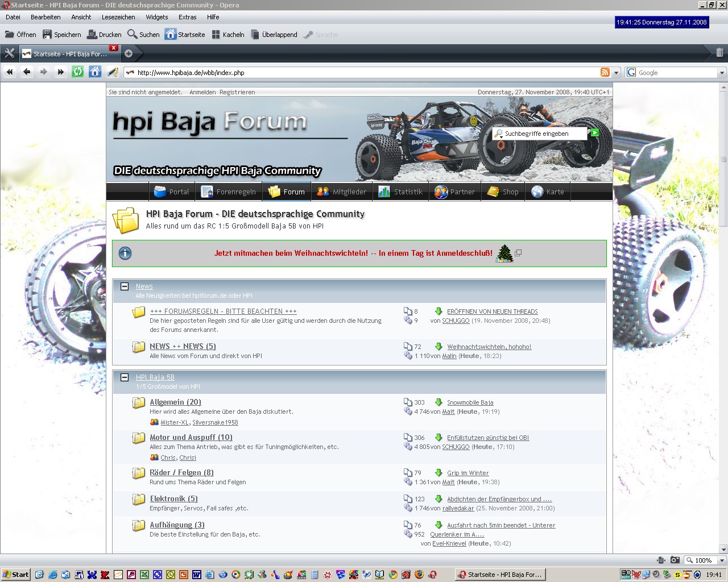Open the FORUMSREGELN - BITTE BEACHTEN forum
728x582 pixels.
tap(223, 311)
